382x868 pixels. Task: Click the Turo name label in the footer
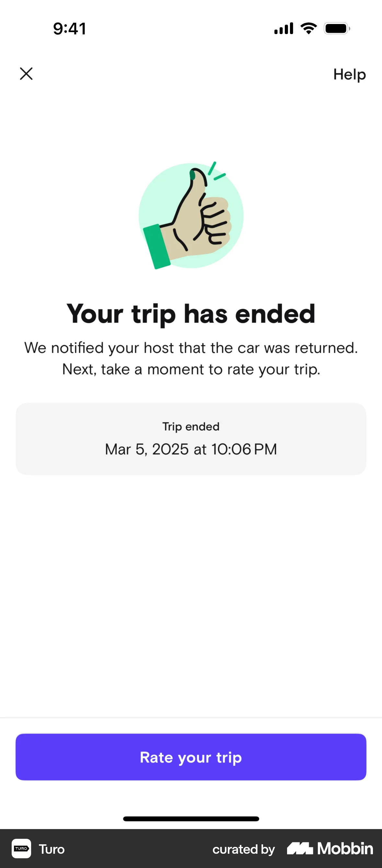click(x=52, y=849)
